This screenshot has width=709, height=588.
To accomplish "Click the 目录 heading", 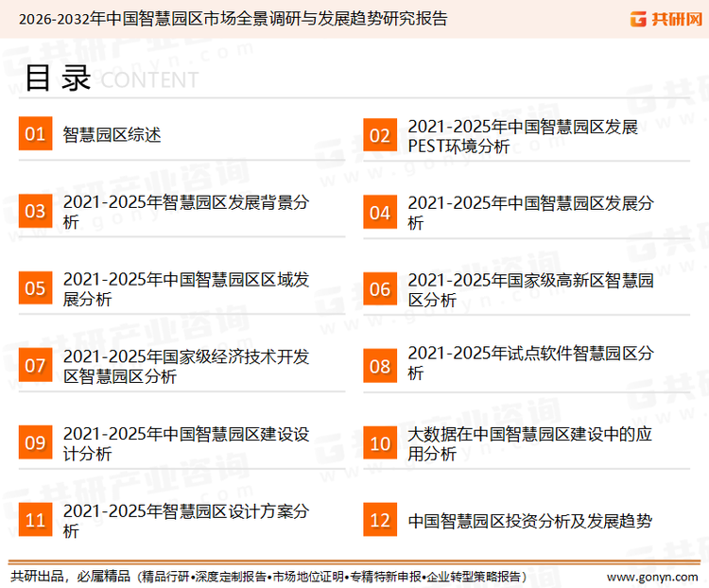I will [58, 78].
